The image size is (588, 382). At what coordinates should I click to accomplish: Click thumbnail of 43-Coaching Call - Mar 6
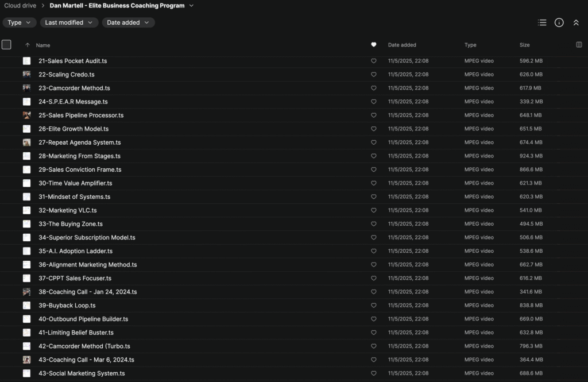(27, 360)
